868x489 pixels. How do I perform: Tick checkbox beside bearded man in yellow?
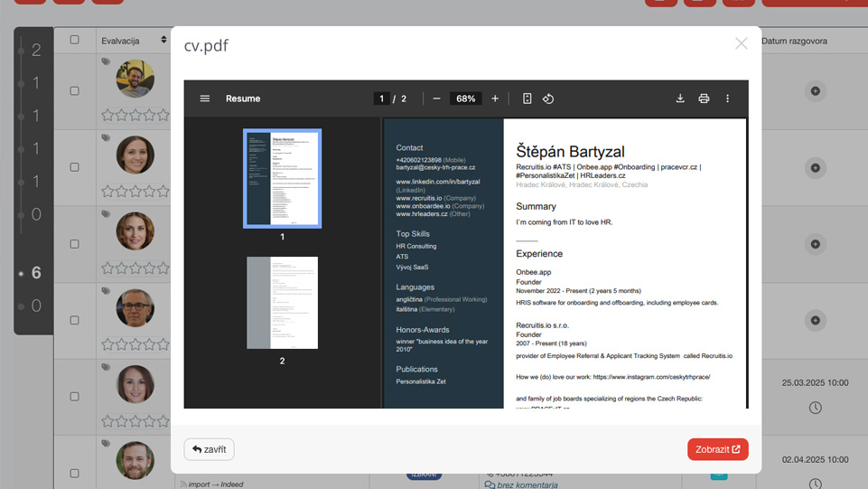(x=74, y=90)
